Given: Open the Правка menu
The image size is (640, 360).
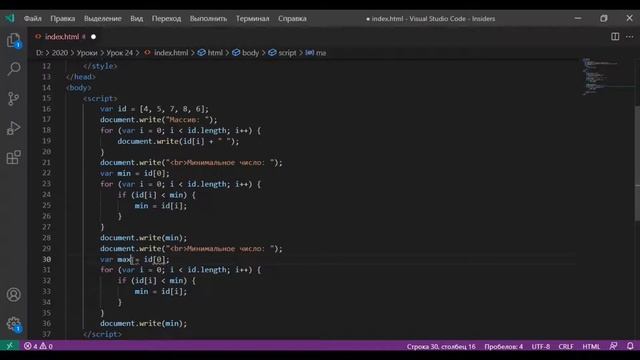Looking at the screenshot, I should pos(62,19).
